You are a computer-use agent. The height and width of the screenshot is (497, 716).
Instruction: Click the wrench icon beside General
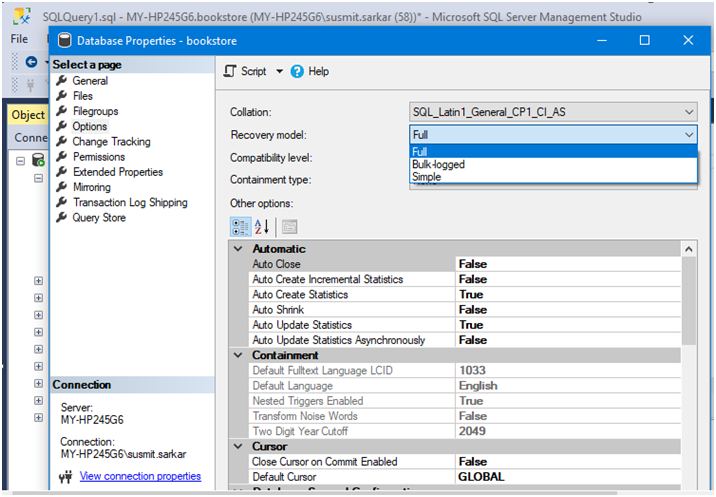click(62, 81)
